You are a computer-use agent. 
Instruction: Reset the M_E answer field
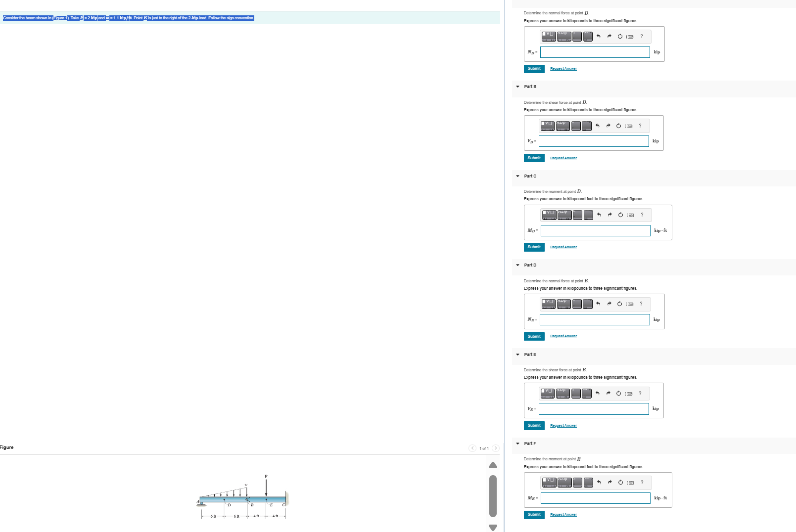click(620, 482)
